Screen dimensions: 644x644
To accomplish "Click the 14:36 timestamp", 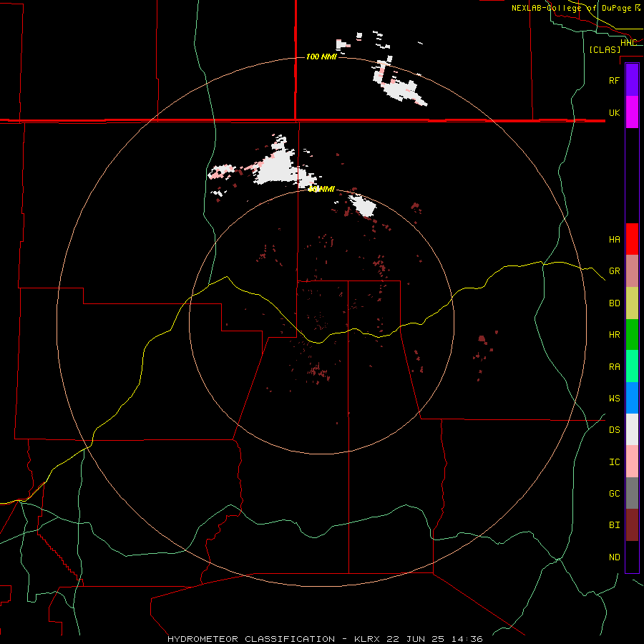I will [467, 639].
